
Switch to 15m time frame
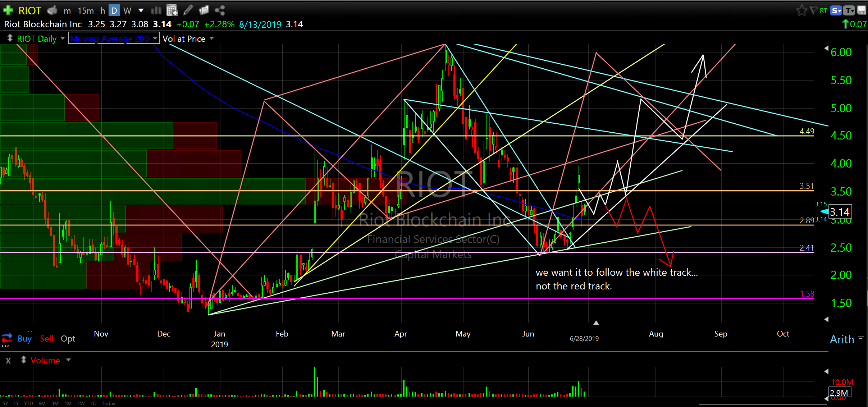click(86, 11)
